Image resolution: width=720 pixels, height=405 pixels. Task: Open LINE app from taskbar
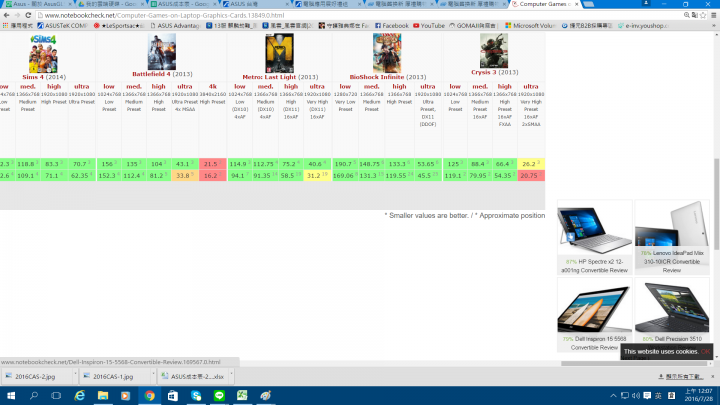tap(219, 395)
